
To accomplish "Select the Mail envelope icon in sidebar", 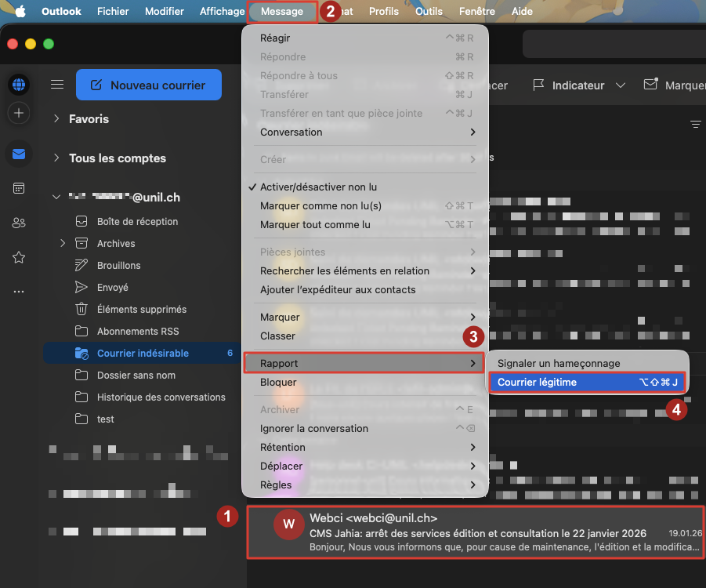I will 19,154.
